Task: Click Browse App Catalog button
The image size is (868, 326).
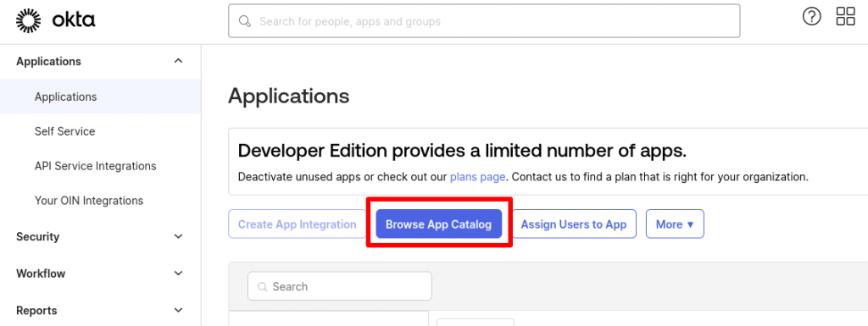Action: coord(438,224)
